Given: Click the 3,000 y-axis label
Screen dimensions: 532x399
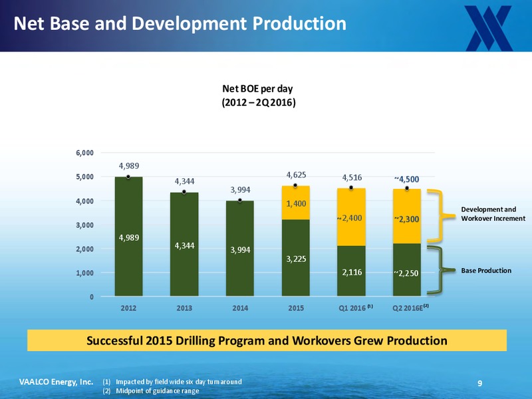Looking at the screenshot, I should coord(84,225).
